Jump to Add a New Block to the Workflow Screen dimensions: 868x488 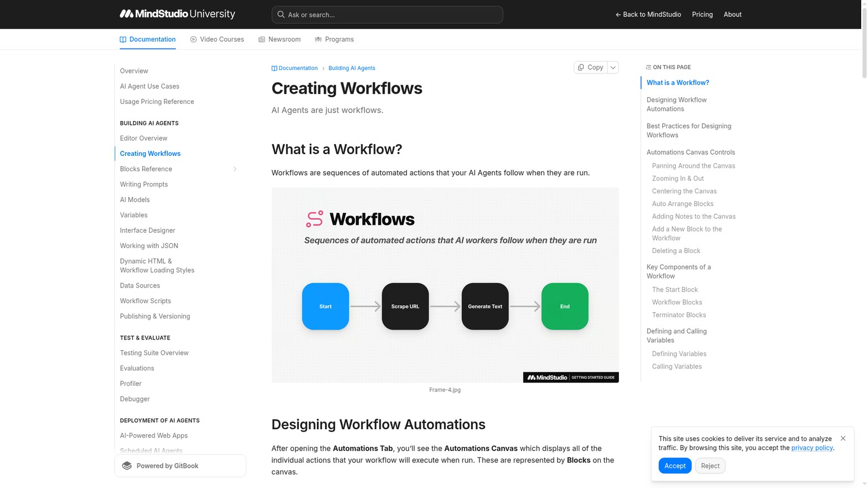tap(687, 234)
